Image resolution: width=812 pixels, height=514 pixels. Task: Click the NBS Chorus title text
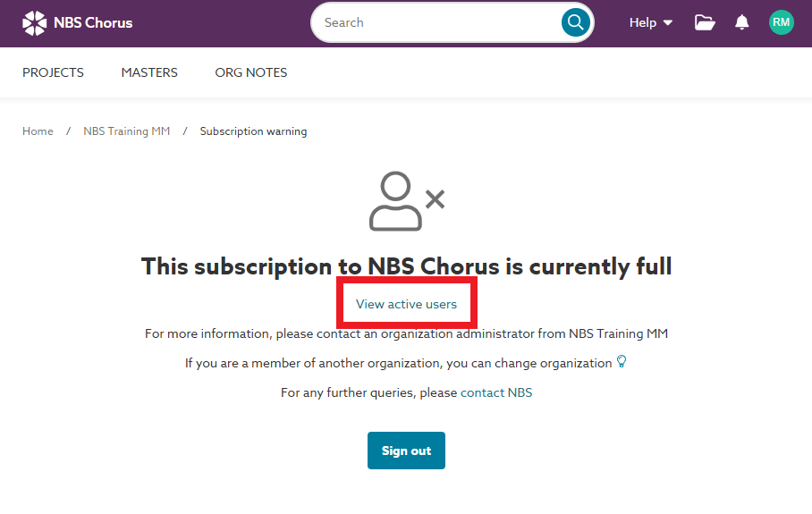[x=93, y=22]
